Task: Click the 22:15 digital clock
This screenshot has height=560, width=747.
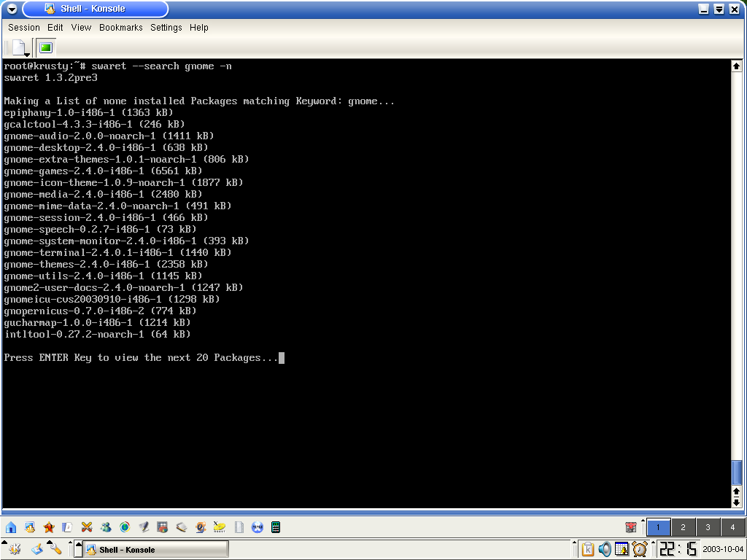Action: point(678,549)
